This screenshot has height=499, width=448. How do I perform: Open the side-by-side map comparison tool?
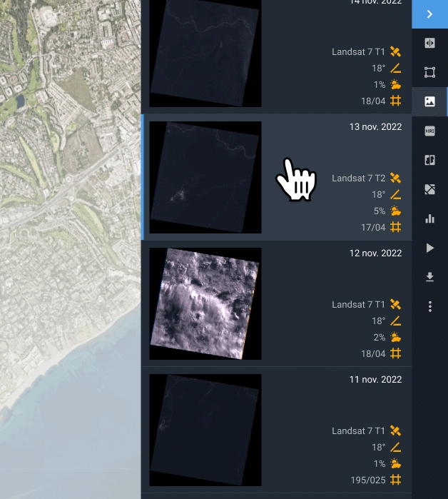(x=429, y=160)
